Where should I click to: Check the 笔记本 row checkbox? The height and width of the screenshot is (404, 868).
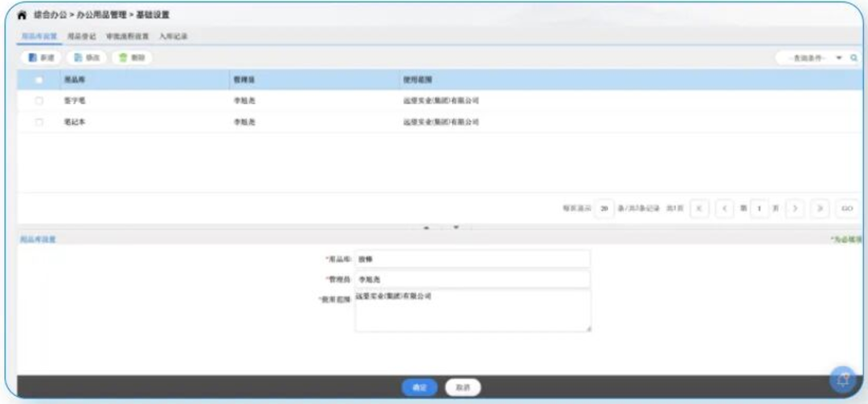click(x=39, y=122)
